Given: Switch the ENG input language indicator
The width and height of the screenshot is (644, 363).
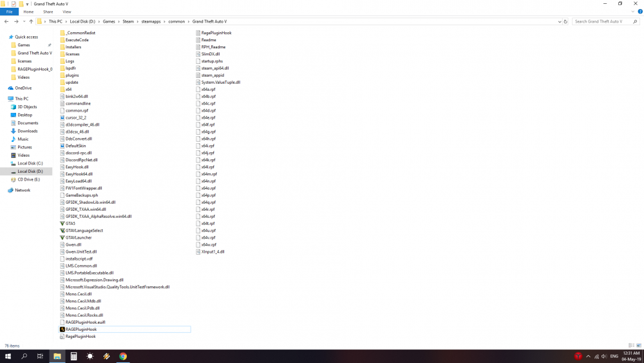Looking at the screenshot, I should [x=614, y=357].
